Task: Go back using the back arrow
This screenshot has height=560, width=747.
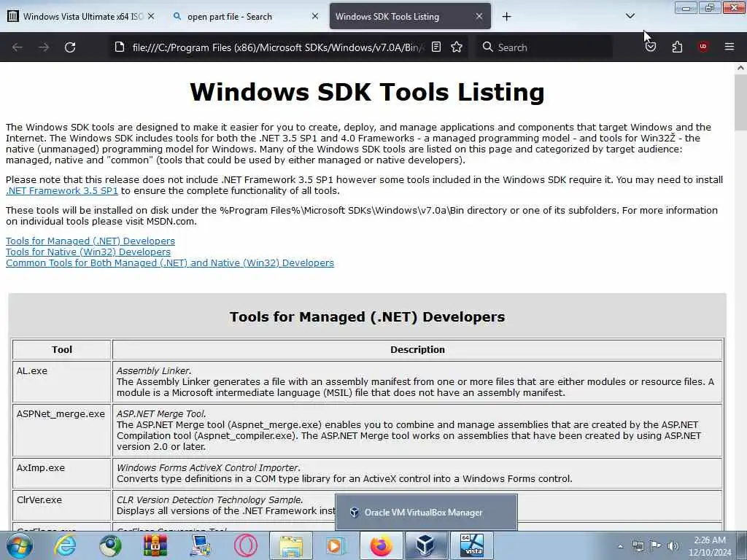Action: pos(18,47)
